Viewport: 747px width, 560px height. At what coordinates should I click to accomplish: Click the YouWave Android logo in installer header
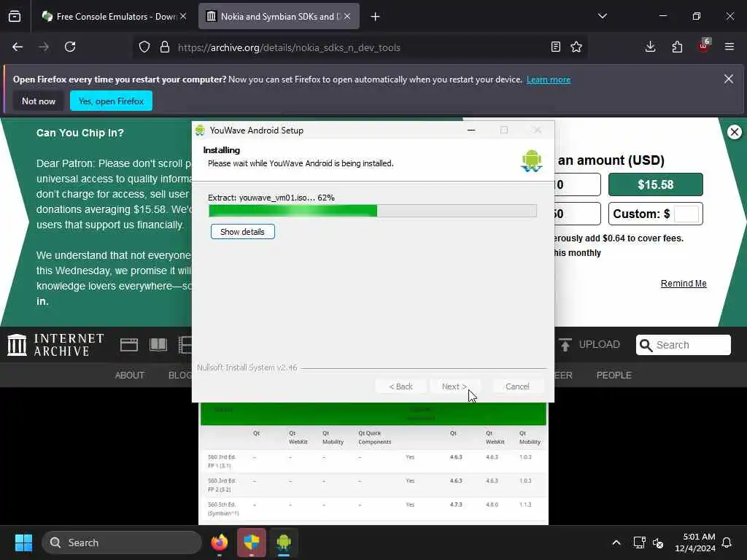(x=532, y=160)
